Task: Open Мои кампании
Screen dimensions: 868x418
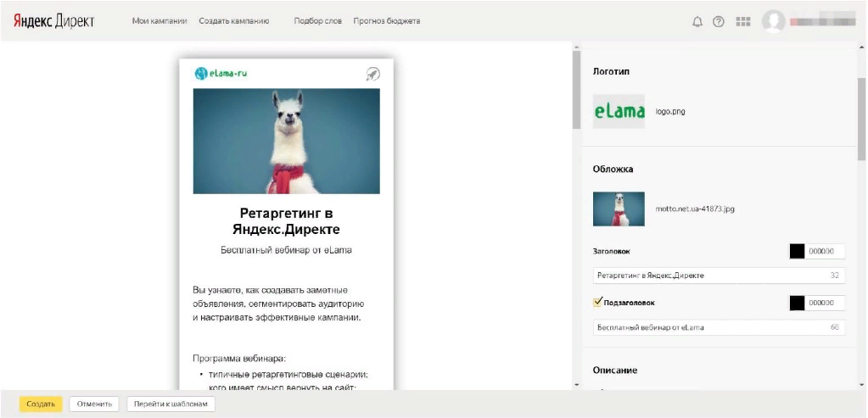Action: pos(160,21)
